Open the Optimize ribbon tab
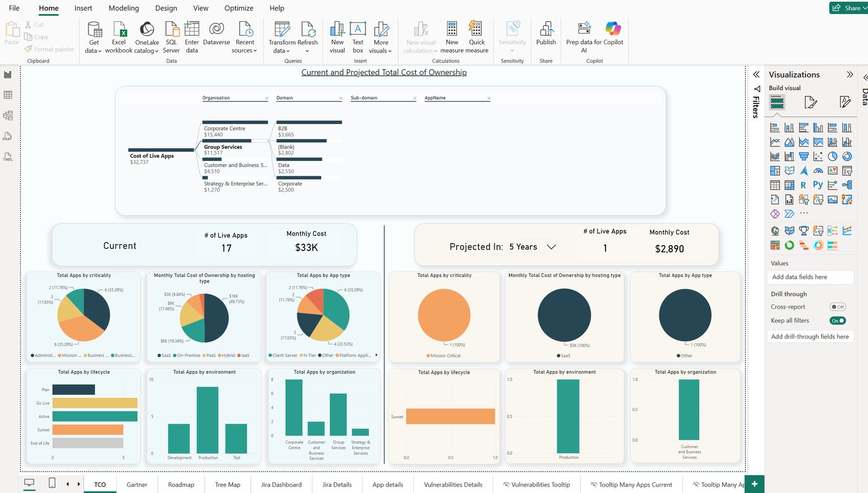 [239, 8]
